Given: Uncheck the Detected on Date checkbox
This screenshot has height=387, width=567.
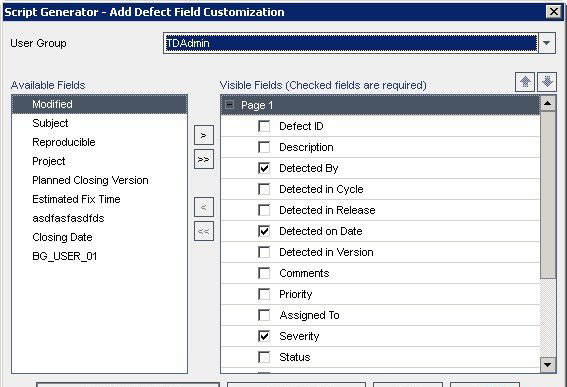Looking at the screenshot, I should 264,231.
